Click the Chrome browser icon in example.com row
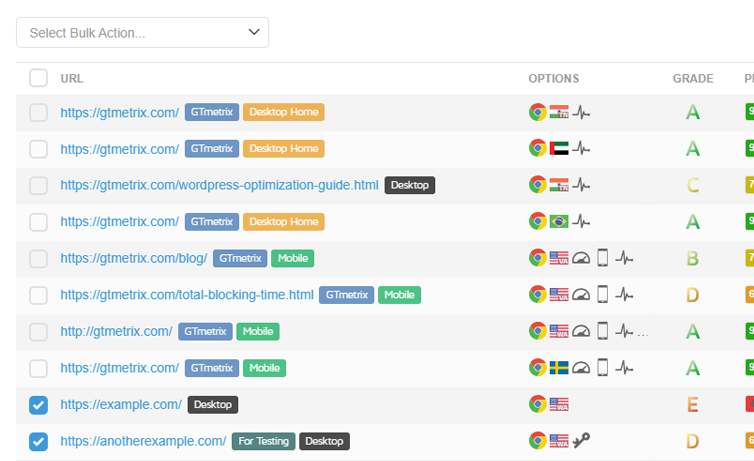The width and height of the screenshot is (754, 461). (538, 405)
